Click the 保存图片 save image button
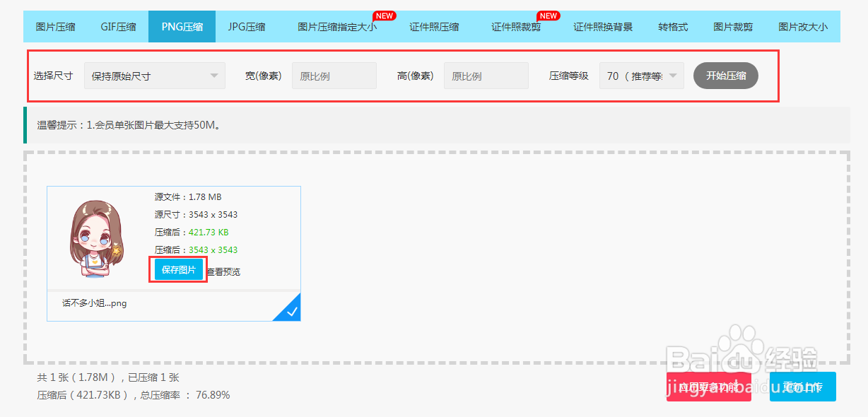 (177, 270)
